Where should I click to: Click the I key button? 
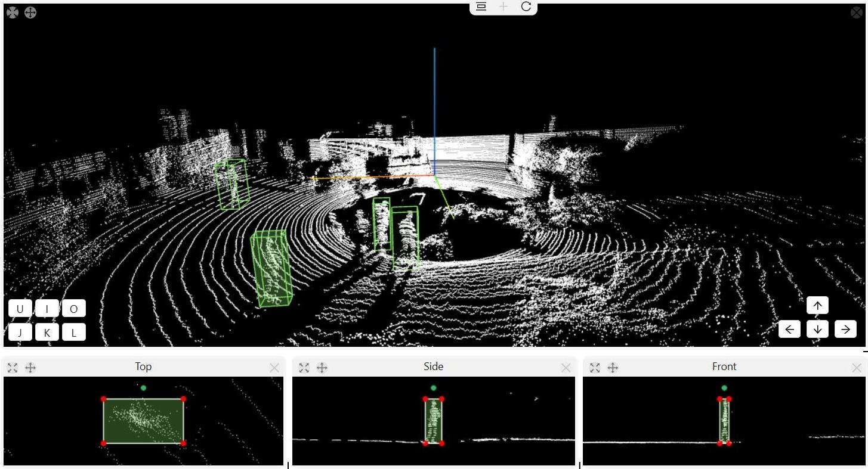pyautogui.click(x=47, y=309)
